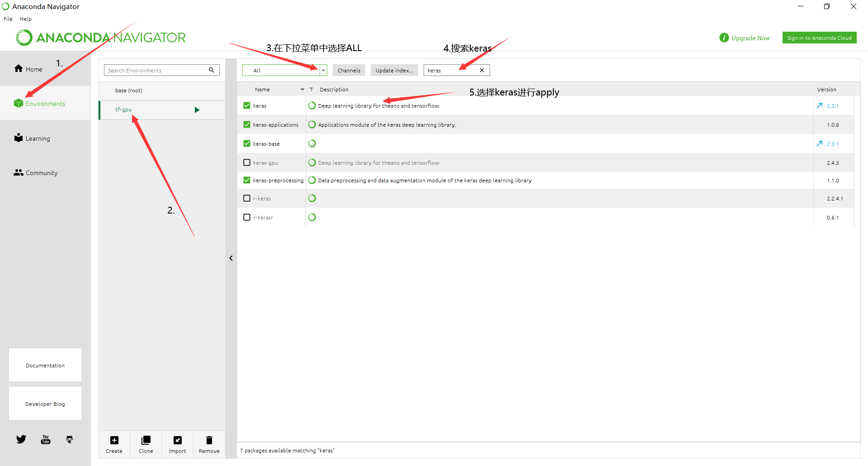Open the Community section

45,172
